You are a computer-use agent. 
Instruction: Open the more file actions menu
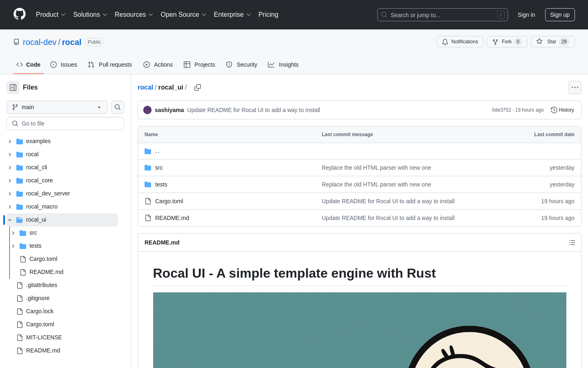(575, 88)
